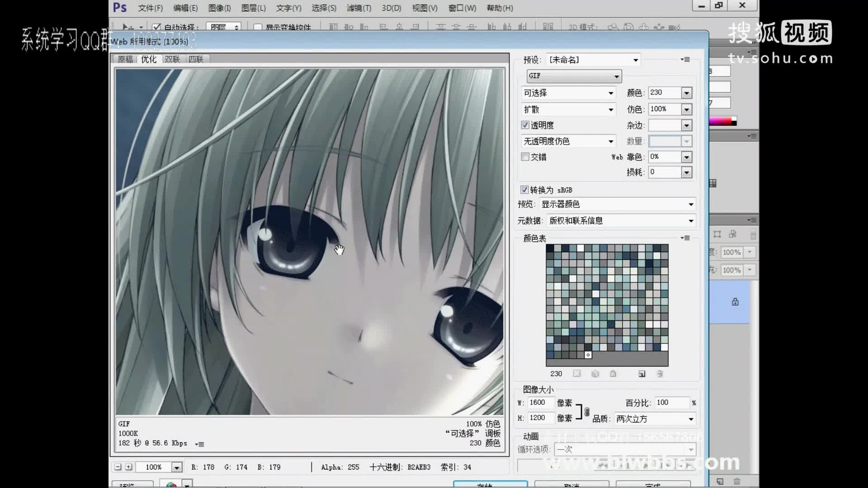Toggle the 交错 interlaced checkbox
Viewport: 868px width, 488px height.
click(x=525, y=157)
